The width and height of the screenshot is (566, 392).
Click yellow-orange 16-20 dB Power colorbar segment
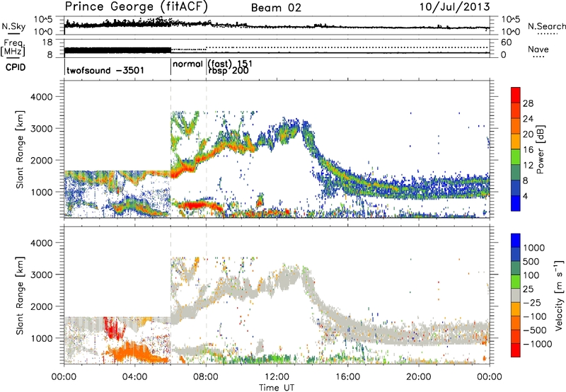pyautogui.click(x=516, y=142)
